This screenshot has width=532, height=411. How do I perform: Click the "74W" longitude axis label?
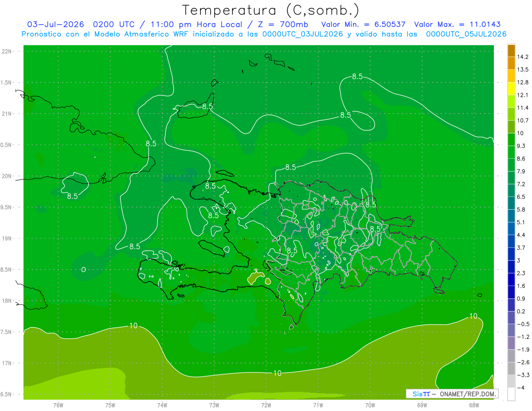(x=162, y=405)
